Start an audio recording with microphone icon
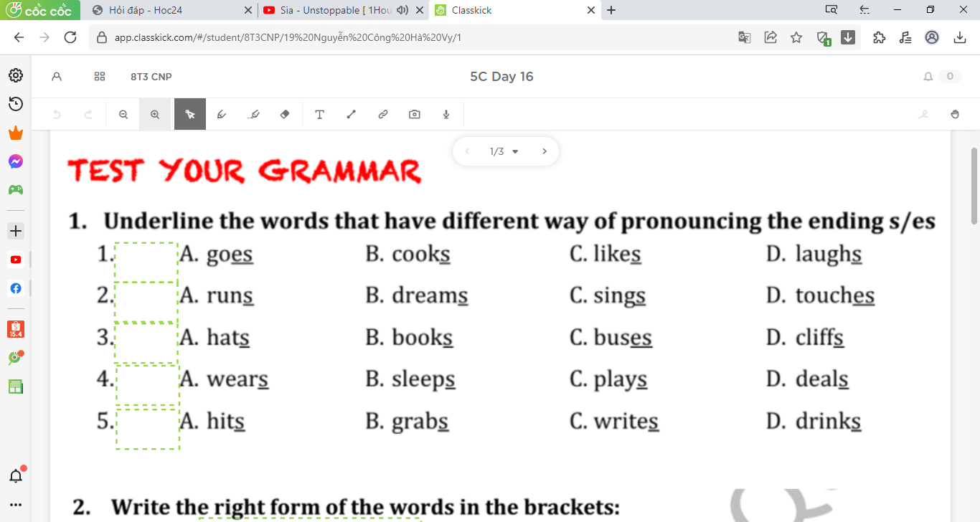The image size is (980, 522). (446, 114)
